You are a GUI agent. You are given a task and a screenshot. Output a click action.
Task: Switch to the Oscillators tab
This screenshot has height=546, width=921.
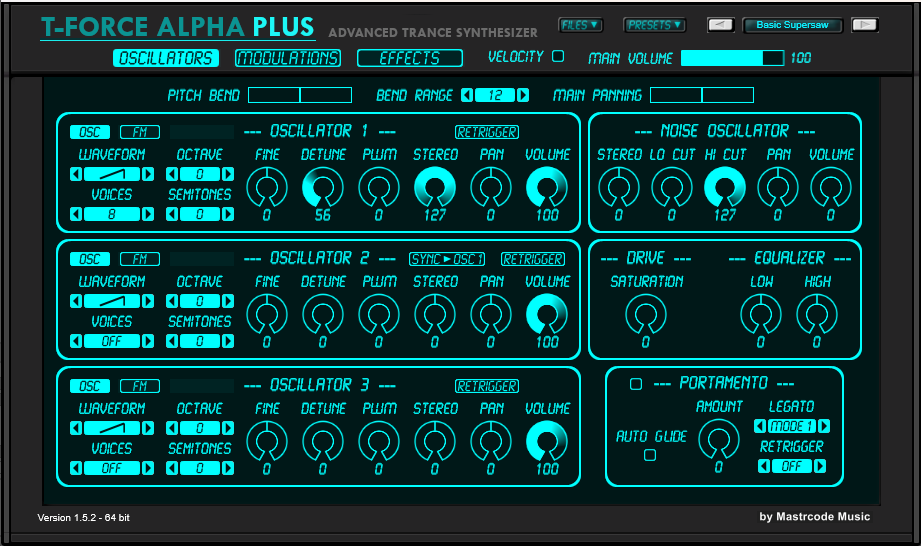(166, 58)
